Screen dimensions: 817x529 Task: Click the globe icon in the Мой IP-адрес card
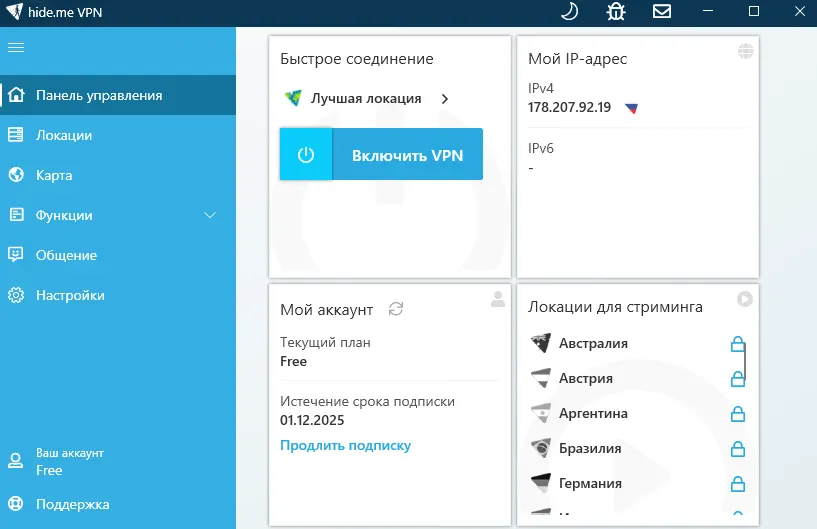pyautogui.click(x=746, y=51)
